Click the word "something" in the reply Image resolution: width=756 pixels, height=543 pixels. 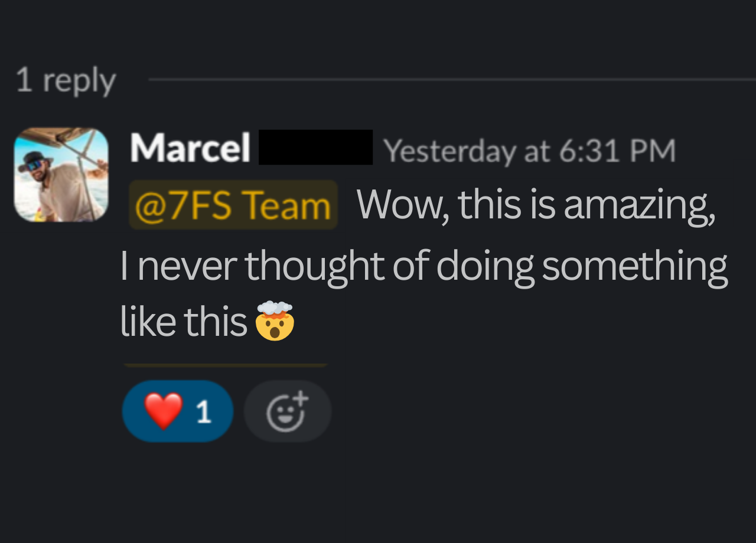click(634, 266)
